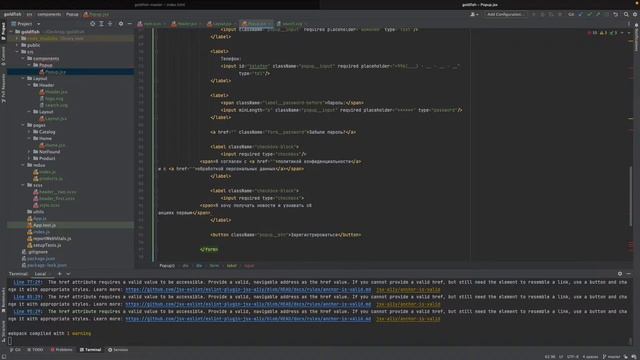Image resolution: width=640 pixels, height=360 pixels.
Task: Click the master branch in status bar
Action: coord(611,357)
